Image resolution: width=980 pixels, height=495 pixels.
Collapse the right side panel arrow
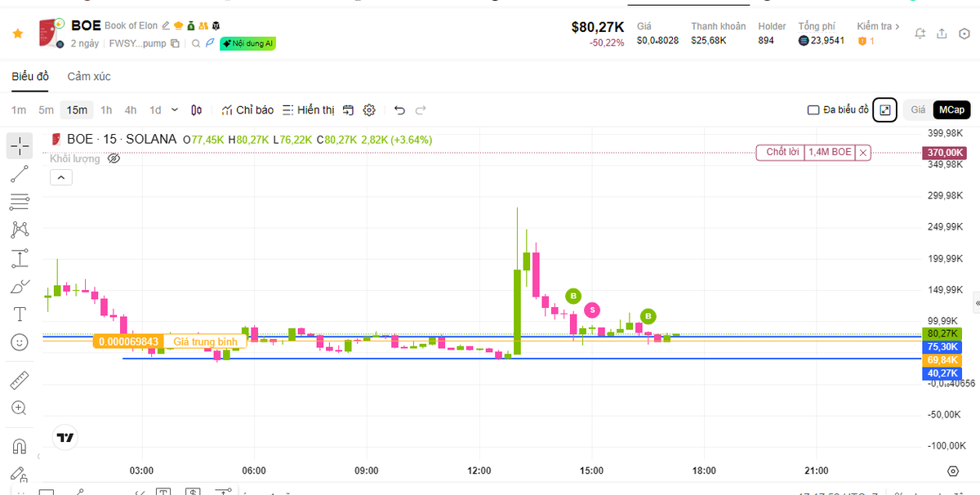pyautogui.click(x=977, y=302)
